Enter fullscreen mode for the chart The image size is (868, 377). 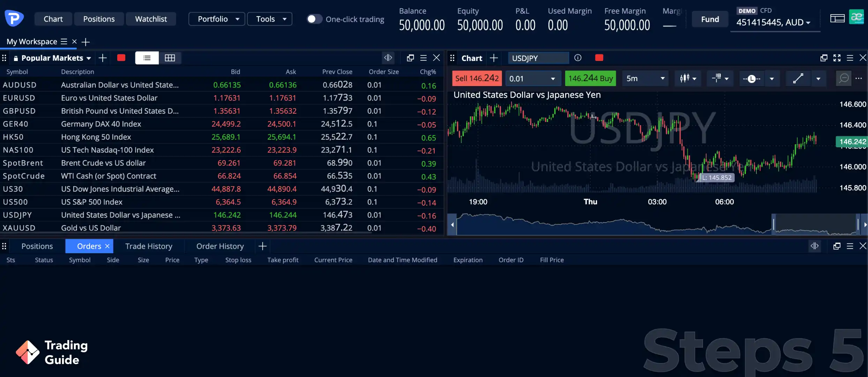pyautogui.click(x=837, y=58)
